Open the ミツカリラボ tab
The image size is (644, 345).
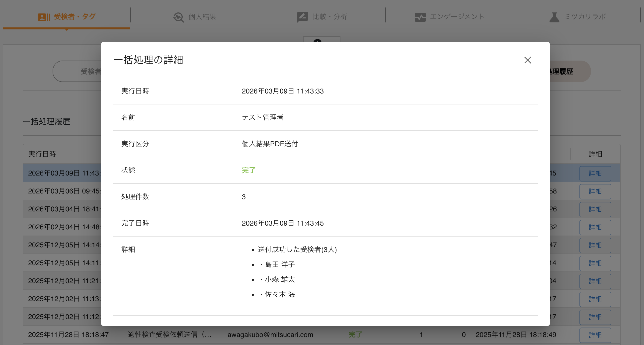[x=585, y=17]
